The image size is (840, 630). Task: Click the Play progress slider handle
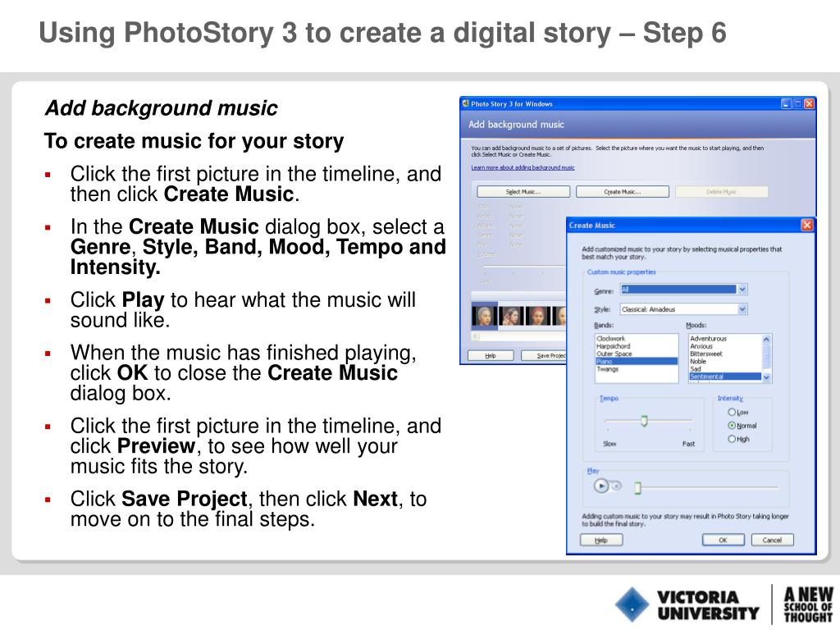point(637,487)
